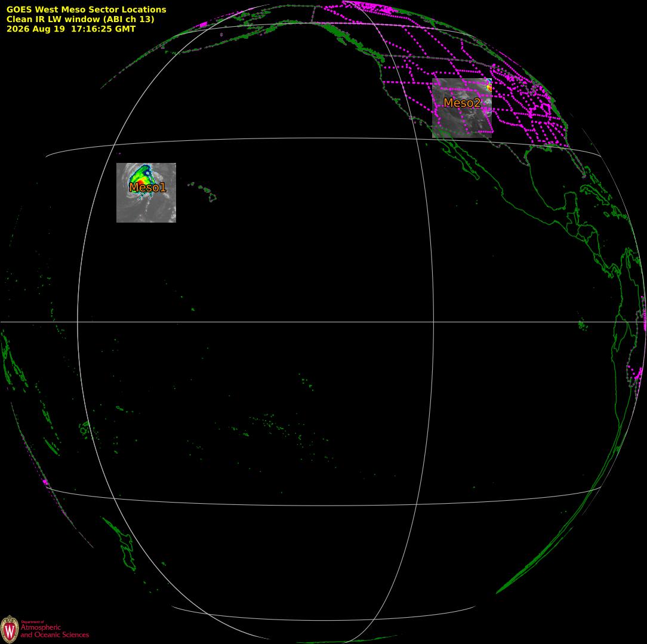The image size is (647, 644).
Task: Click the colored convection at Meso2 corner
Action: pos(489,85)
